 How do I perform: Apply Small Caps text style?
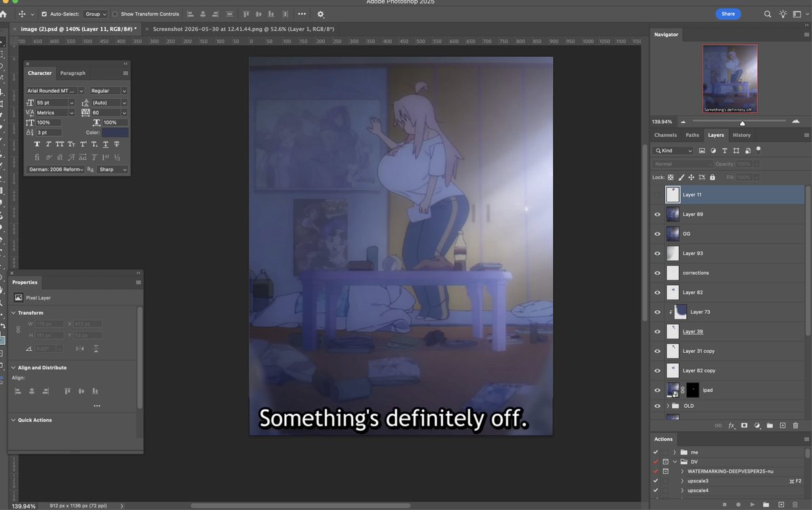(x=72, y=144)
